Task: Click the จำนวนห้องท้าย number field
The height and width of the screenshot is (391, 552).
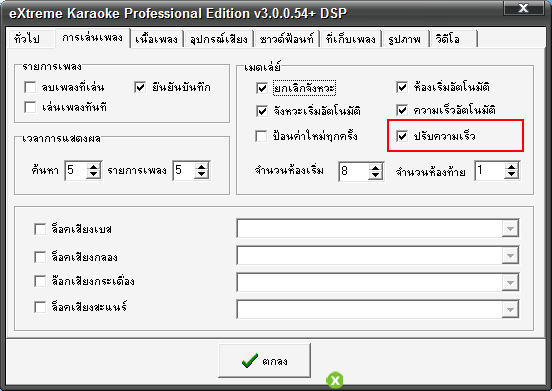Action: (x=490, y=171)
